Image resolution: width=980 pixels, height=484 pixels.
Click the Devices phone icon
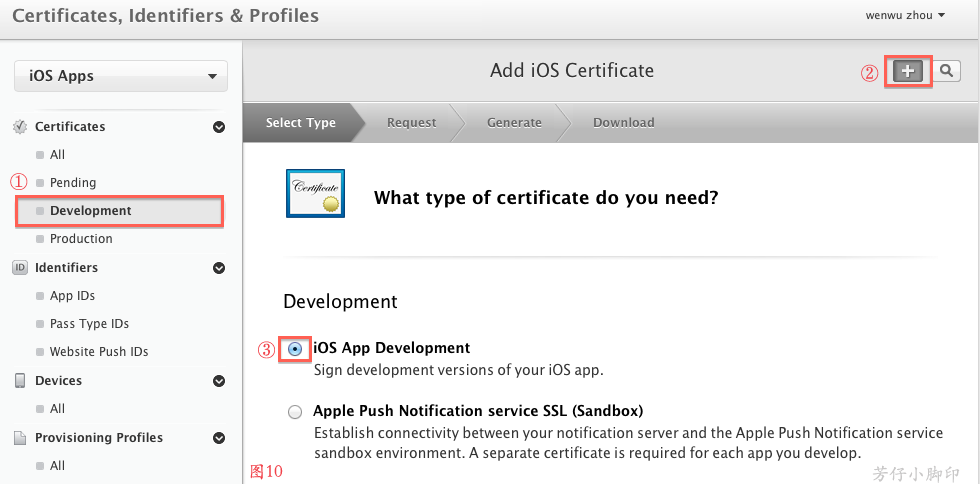20,380
